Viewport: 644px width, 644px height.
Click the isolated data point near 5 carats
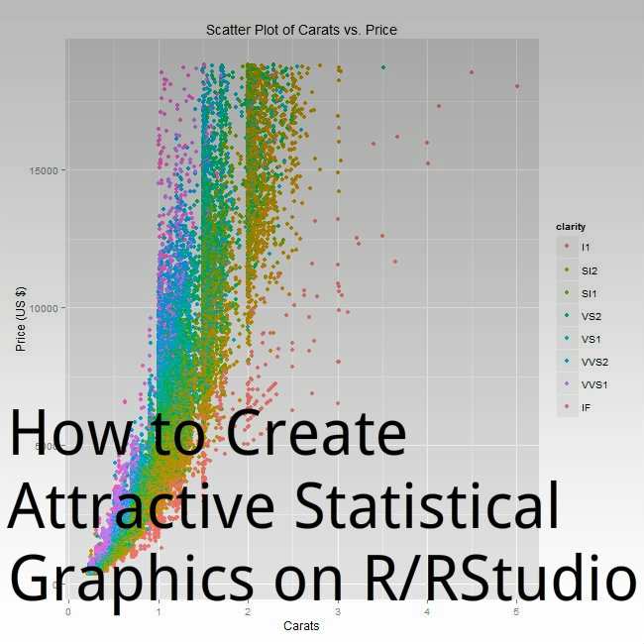pyautogui.click(x=517, y=86)
